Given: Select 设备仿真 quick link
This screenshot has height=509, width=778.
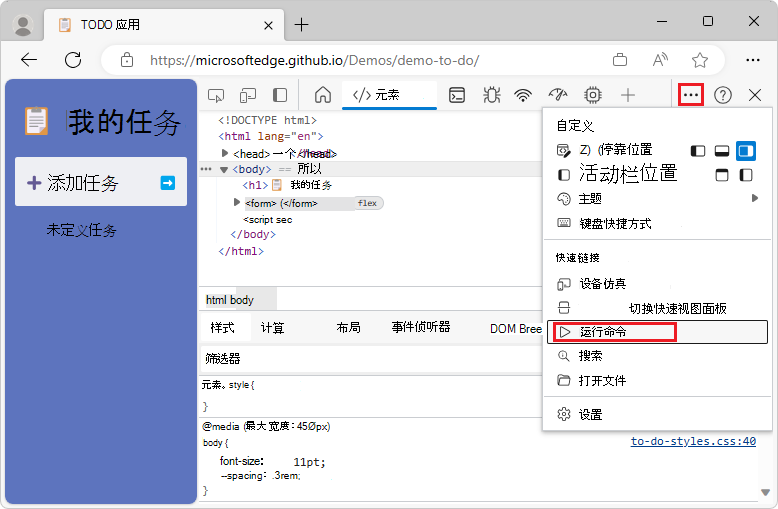Looking at the screenshot, I should click(x=657, y=284).
